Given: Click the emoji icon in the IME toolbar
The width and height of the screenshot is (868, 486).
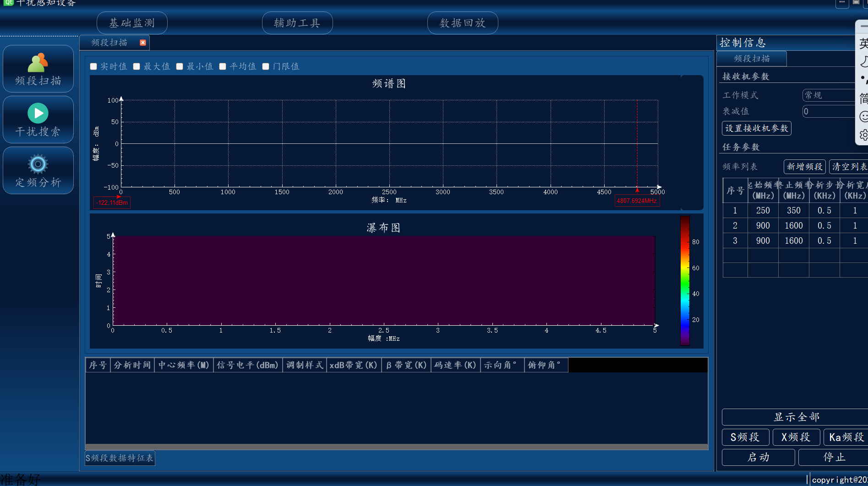Looking at the screenshot, I should pyautogui.click(x=863, y=117).
